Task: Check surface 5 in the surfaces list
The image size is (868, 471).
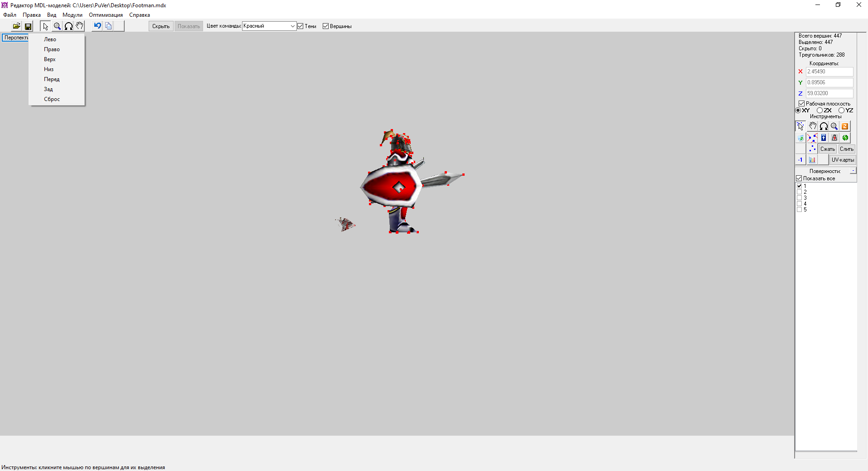Action: pos(800,210)
